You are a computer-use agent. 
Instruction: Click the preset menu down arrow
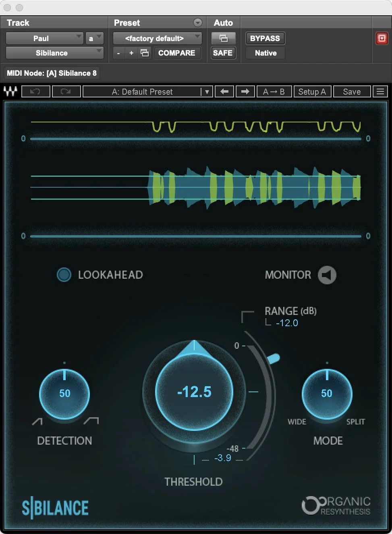tap(207, 92)
